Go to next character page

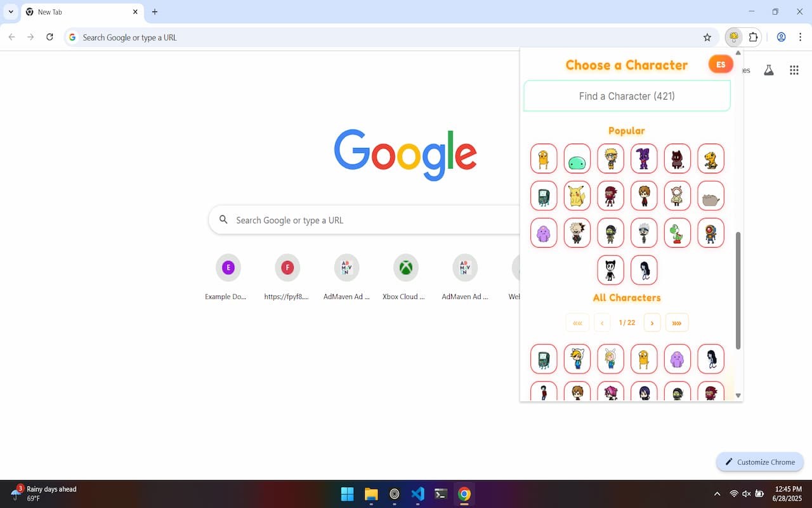point(652,323)
